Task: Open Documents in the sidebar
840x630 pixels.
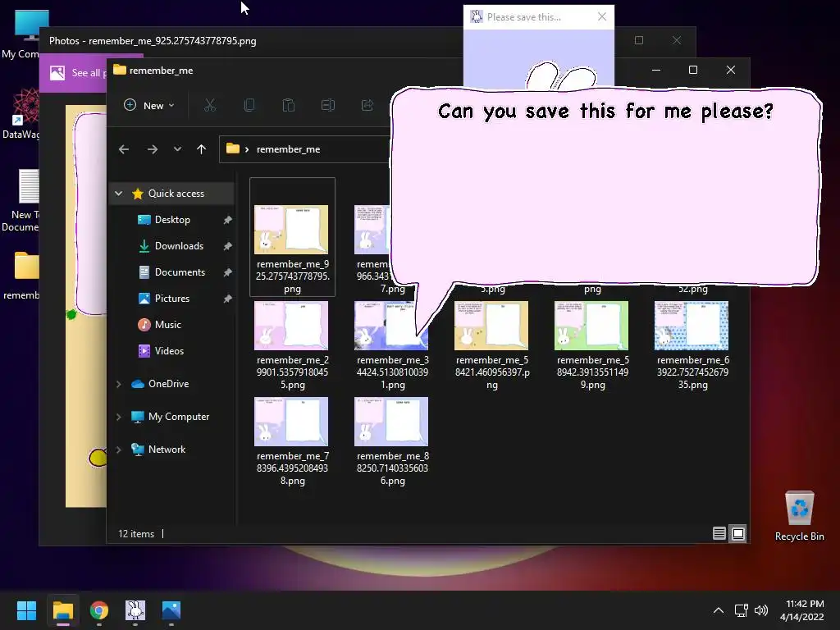Action: 180,272
